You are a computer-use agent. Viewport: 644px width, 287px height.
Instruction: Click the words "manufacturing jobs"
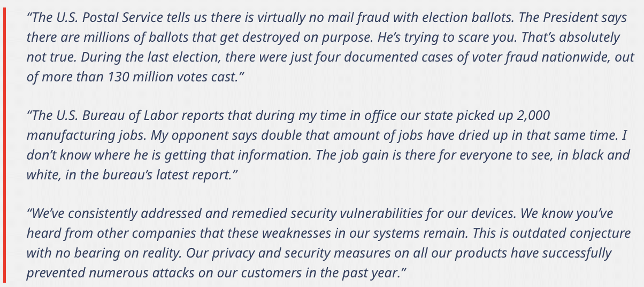point(86,135)
